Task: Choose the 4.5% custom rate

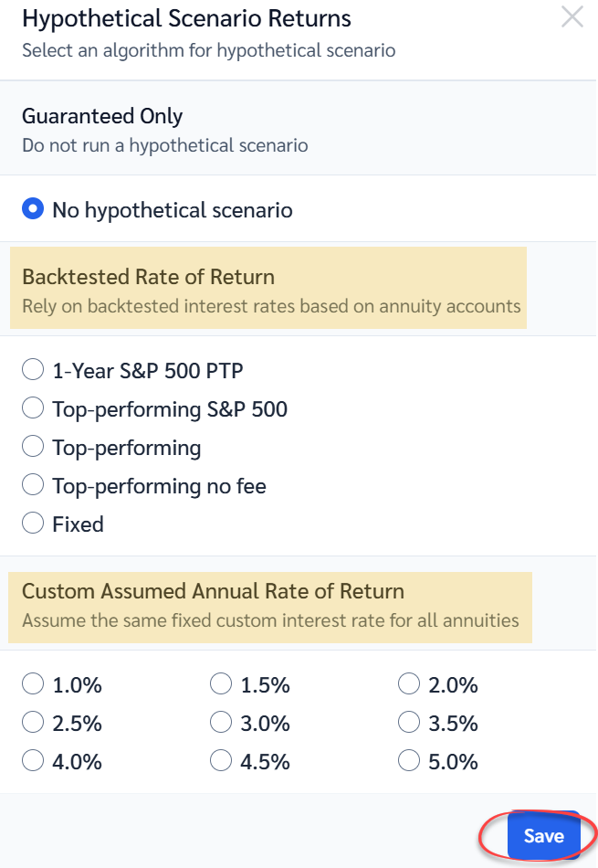Action: tap(221, 761)
